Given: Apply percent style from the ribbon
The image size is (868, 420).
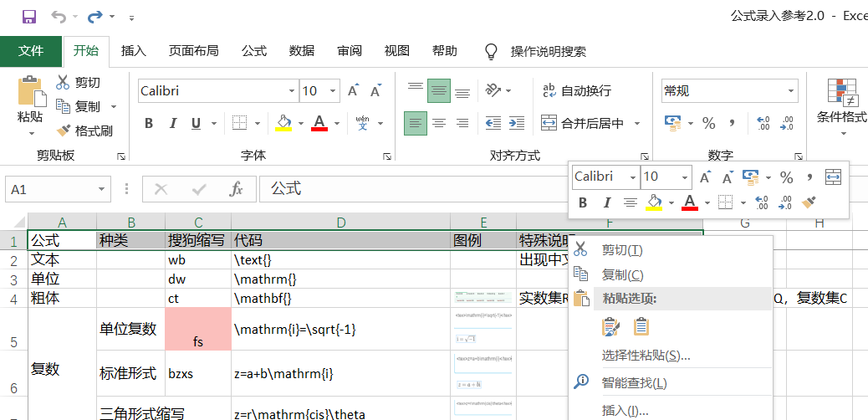Looking at the screenshot, I should 708,123.
